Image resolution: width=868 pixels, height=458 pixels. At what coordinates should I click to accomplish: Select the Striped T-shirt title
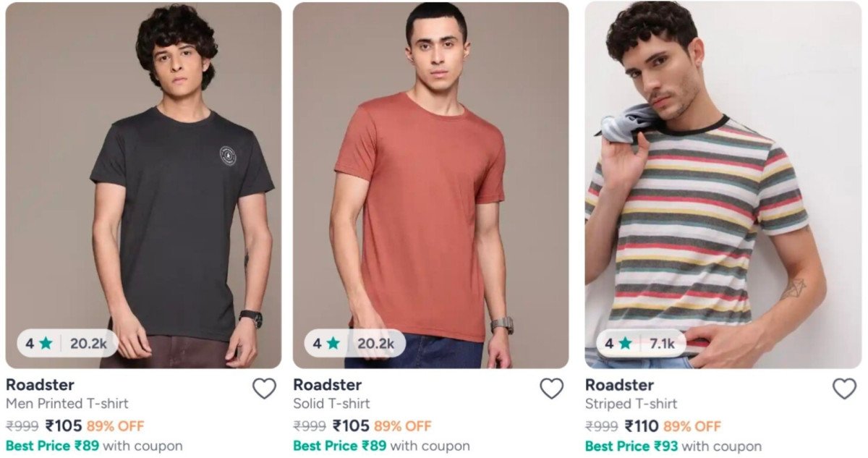[x=631, y=404]
